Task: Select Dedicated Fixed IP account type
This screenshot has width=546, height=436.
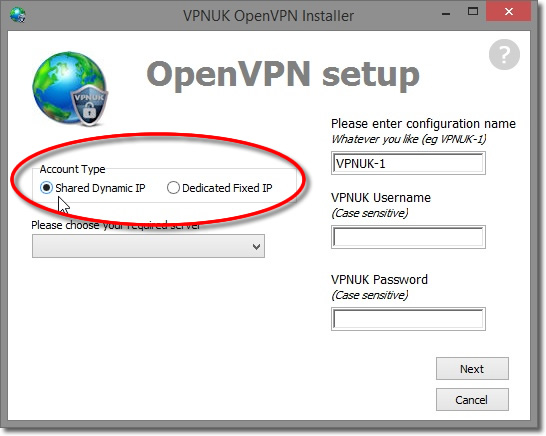Action: [173, 188]
